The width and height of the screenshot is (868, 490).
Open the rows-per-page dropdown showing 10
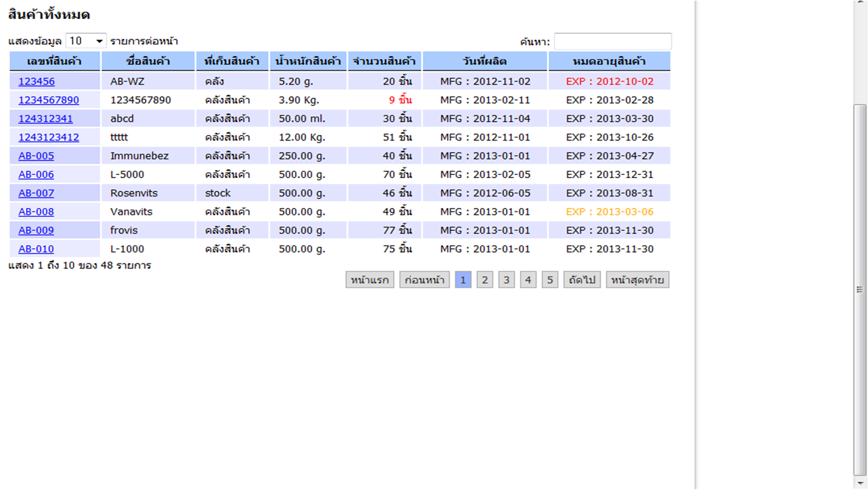86,41
